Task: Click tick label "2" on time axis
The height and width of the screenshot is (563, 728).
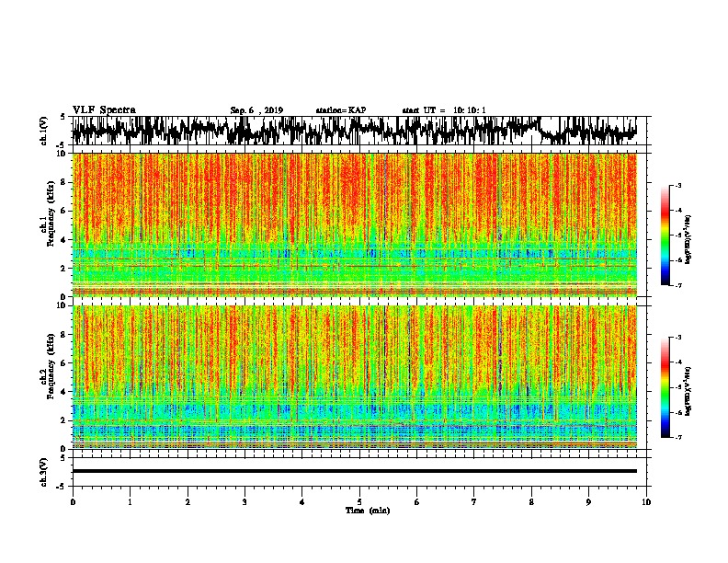Action: [188, 502]
